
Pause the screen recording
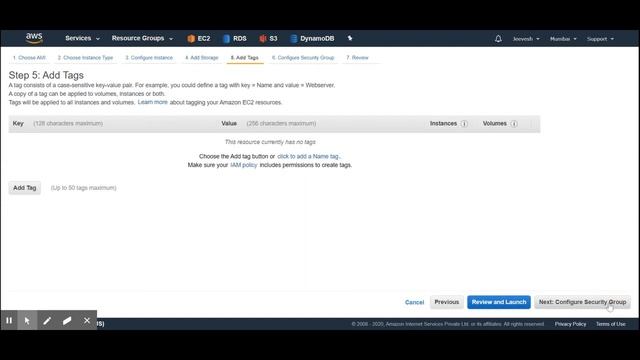tap(9, 320)
